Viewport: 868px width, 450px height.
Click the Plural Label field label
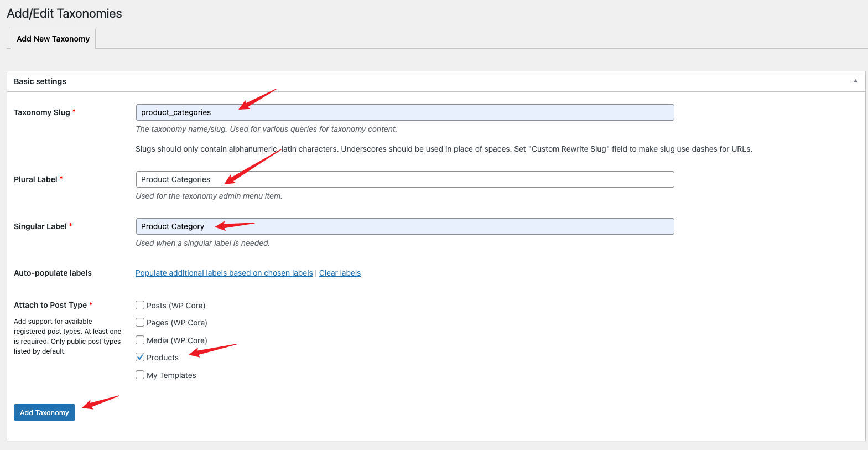coord(35,179)
